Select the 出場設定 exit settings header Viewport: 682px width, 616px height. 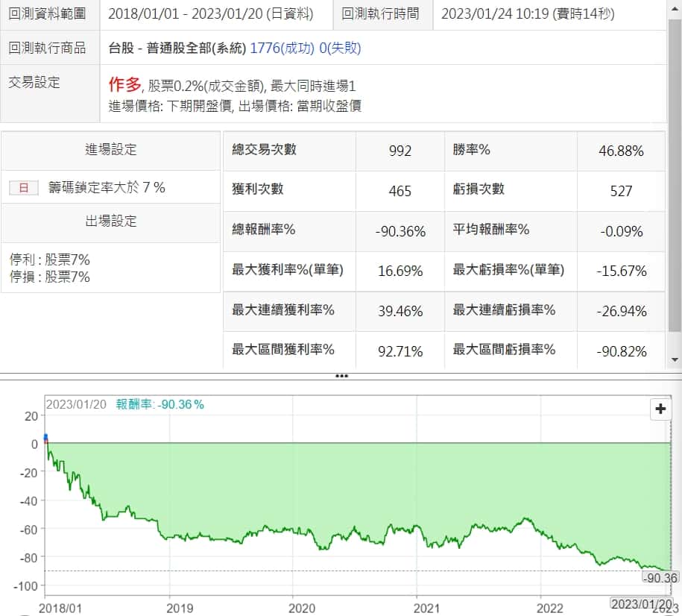tap(110, 221)
